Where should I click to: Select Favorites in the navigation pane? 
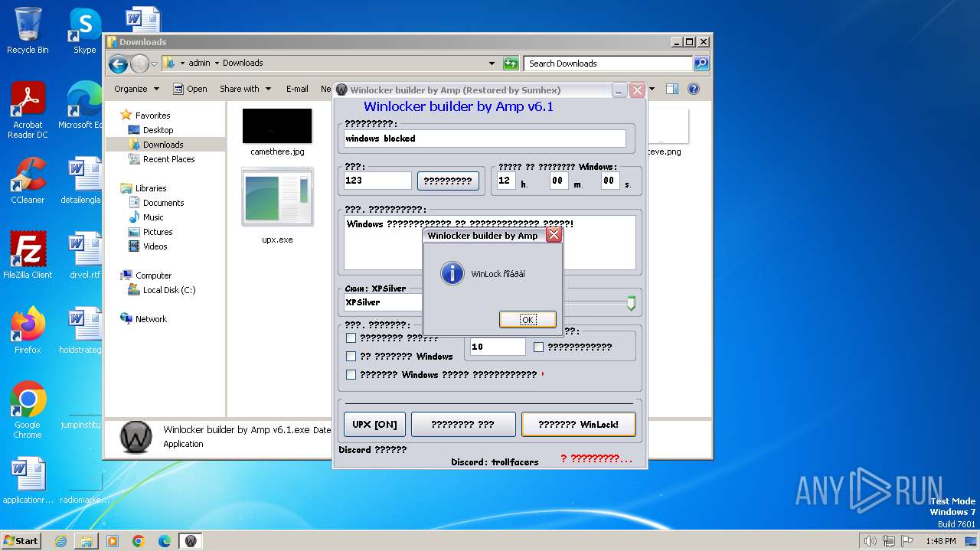tap(152, 116)
